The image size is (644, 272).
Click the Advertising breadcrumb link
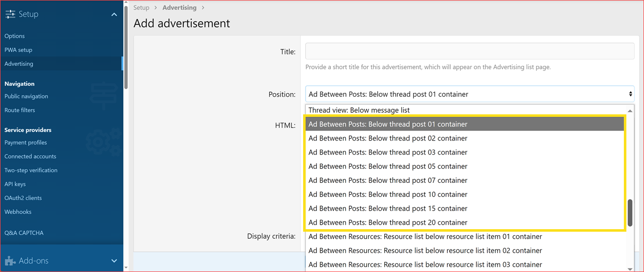click(x=179, y=8)
